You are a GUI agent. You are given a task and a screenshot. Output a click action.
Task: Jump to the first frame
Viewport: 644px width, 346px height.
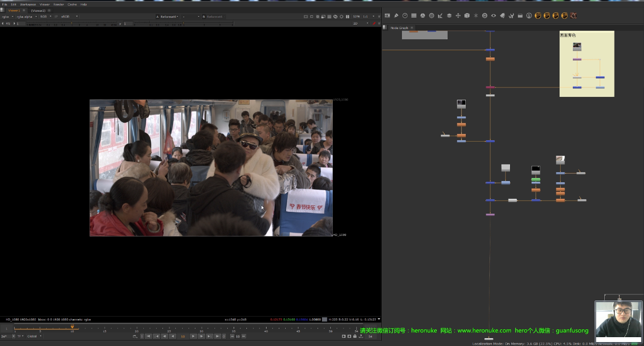(x=149, y=336)
